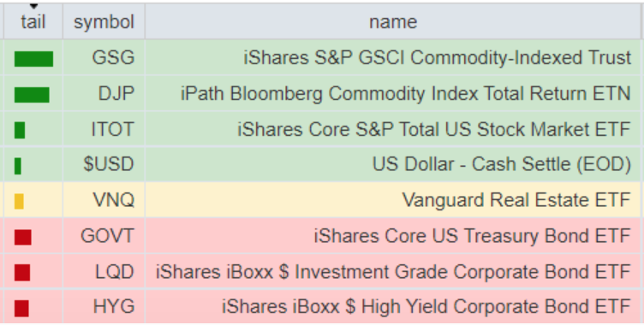Click the red tail bar for LQD
The width and height of the screenshot is (644, 325).
coord(22,273)
